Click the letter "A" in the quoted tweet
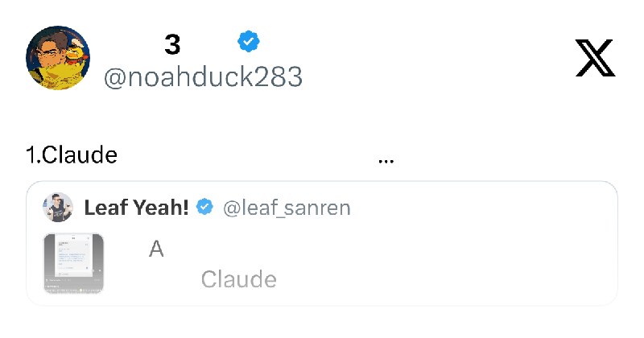 click(156, 249)
